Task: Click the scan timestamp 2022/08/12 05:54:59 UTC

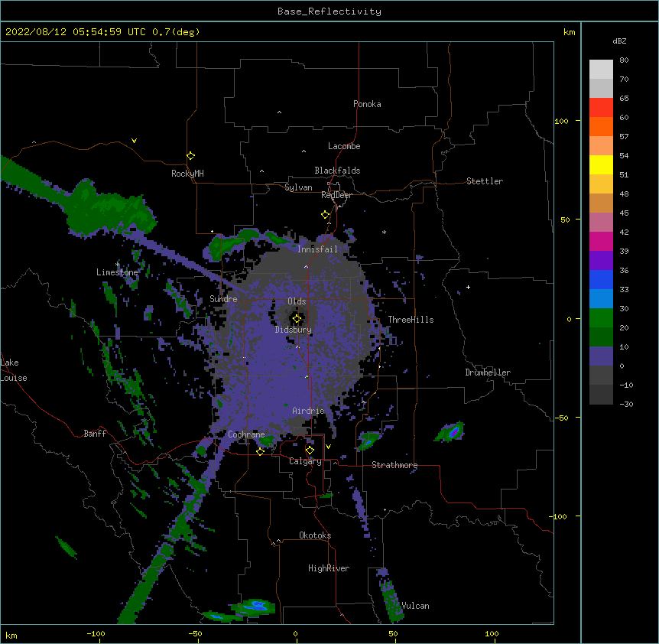Action: pyautogui.click(x=76, y=32)
